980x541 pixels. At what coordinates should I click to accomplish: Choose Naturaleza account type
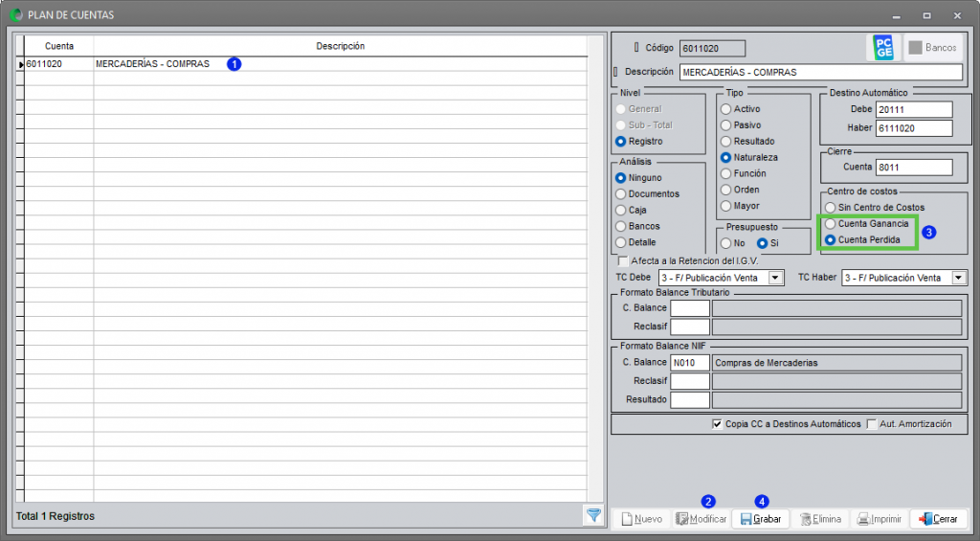pos(725,158)
